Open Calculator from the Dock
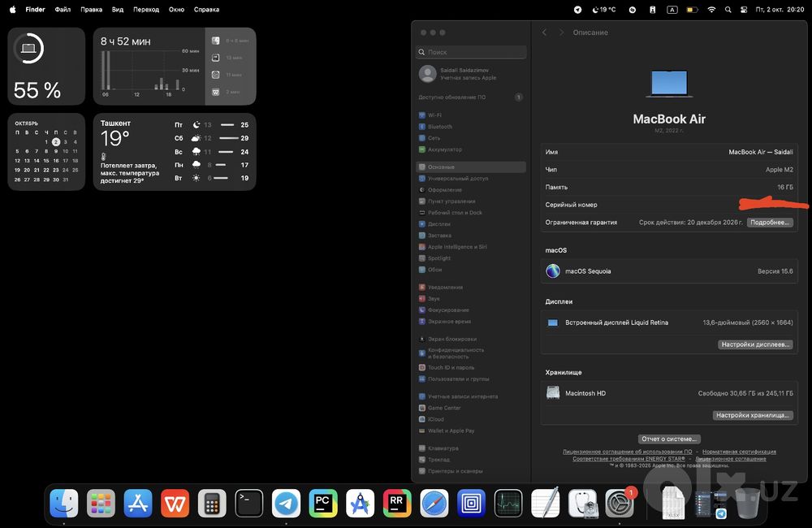812x528 pixels. 212,503
